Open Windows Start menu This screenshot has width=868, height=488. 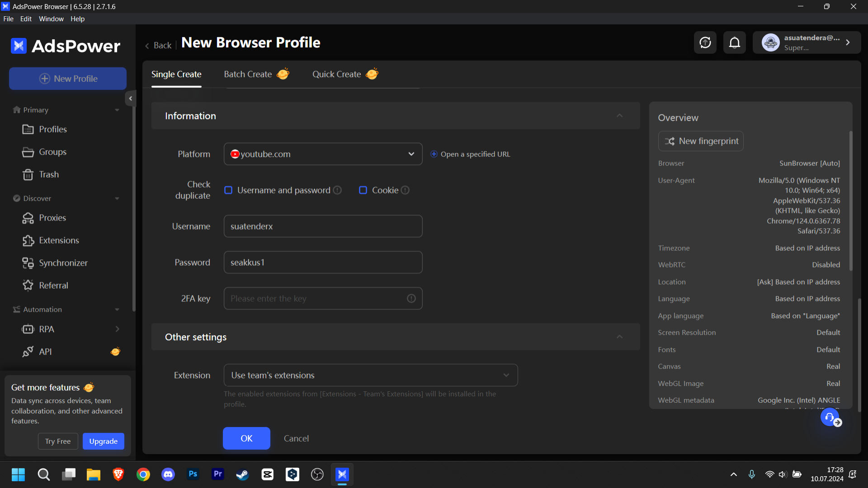tap(18, 474)
